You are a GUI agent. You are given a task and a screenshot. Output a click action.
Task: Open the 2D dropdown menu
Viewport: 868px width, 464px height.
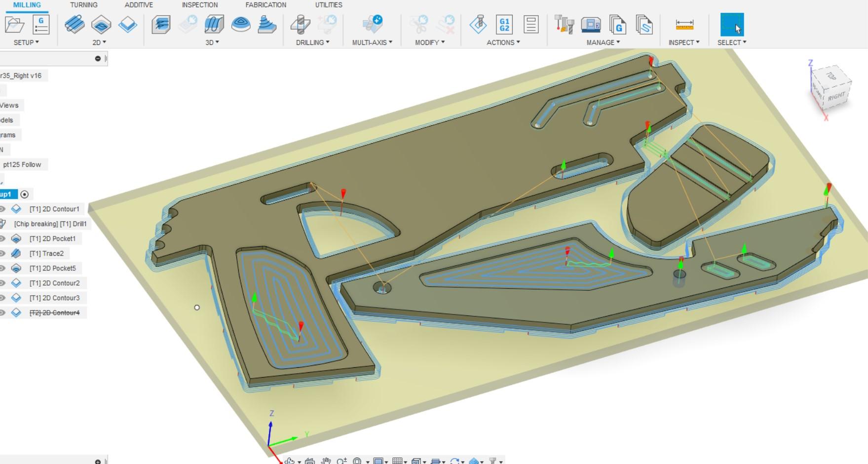point(99,42)
